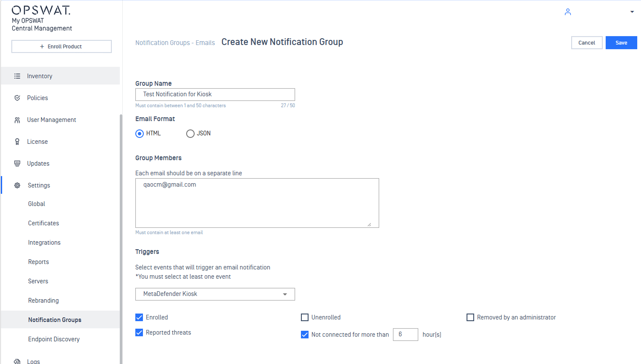Check Removed by an administrator
This screenshot has width=641, height=364.
coord(470,317)
